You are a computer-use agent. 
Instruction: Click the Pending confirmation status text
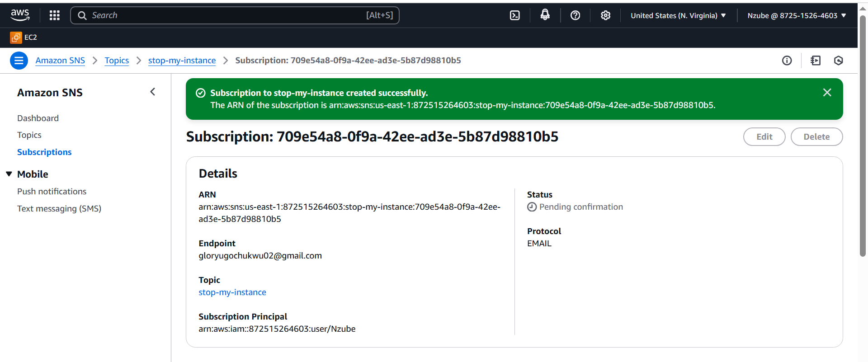point(581,207)
